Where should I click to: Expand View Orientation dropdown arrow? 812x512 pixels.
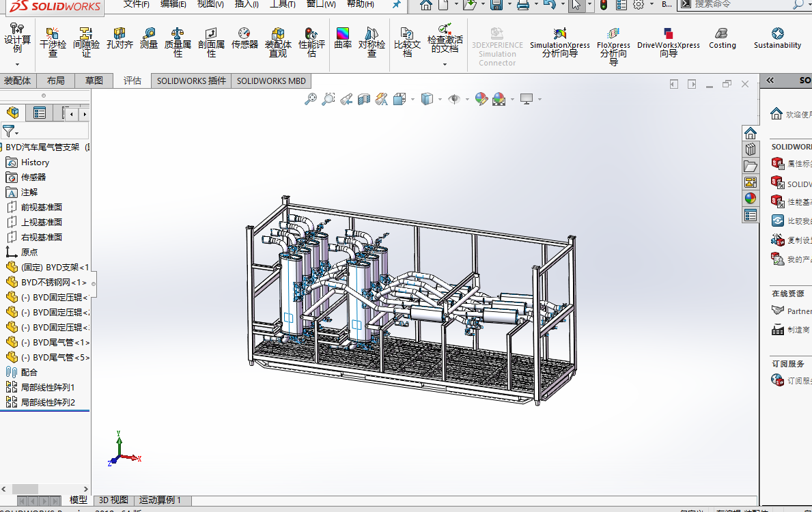click(412, 100)
